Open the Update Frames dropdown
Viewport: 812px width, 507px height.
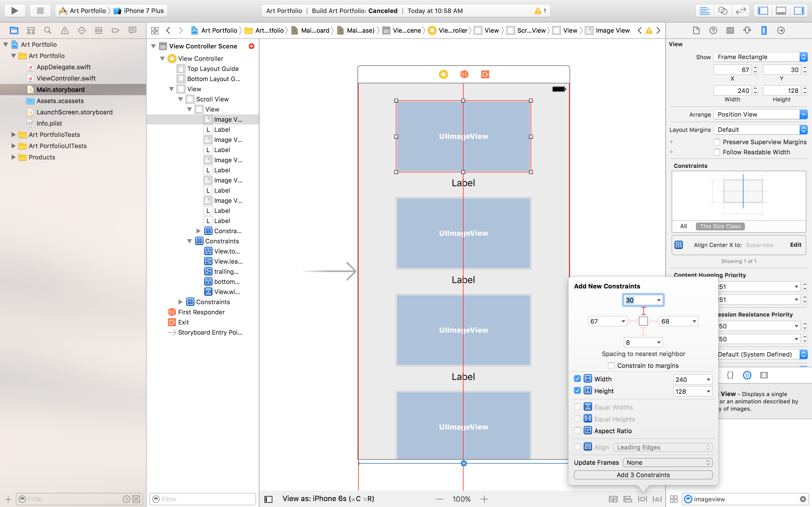point(668,462)
